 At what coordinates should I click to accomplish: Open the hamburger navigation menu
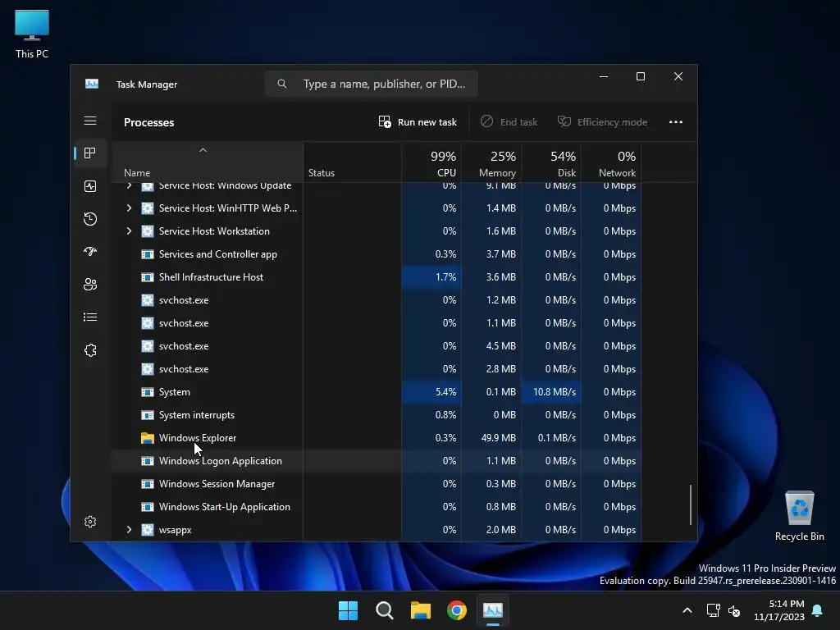click(90, 121)
